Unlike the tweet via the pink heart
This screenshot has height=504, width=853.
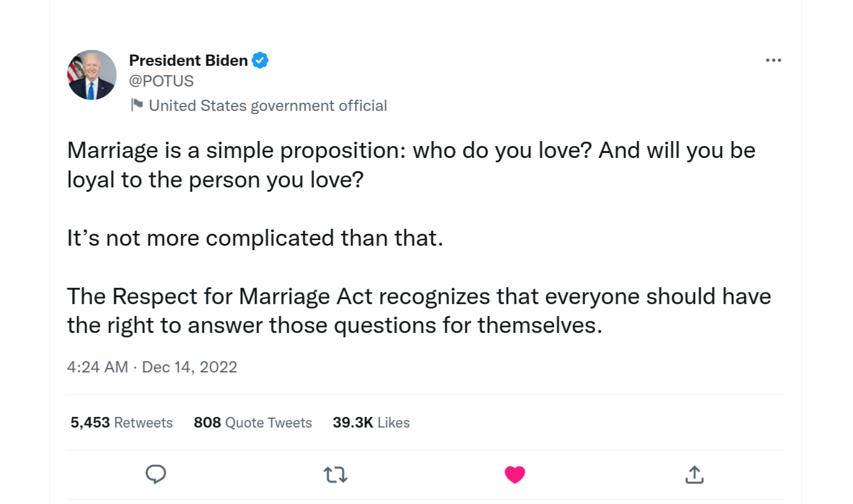pos(514,475)
